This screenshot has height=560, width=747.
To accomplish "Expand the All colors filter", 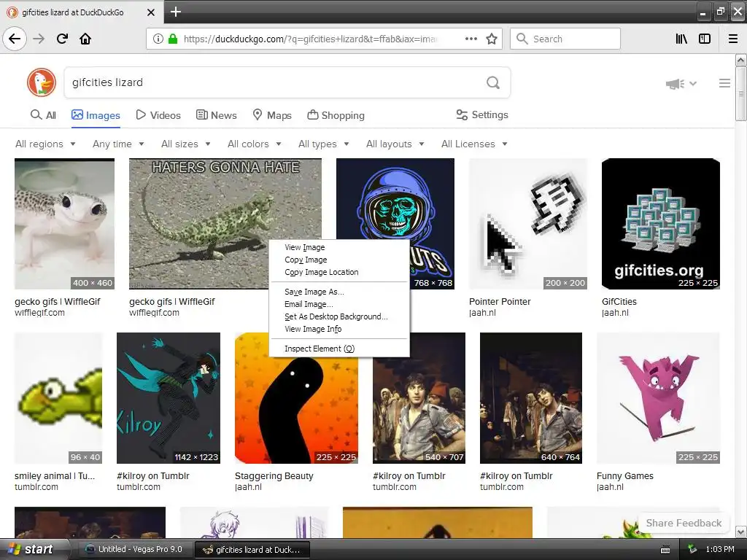I will point(255,144).
